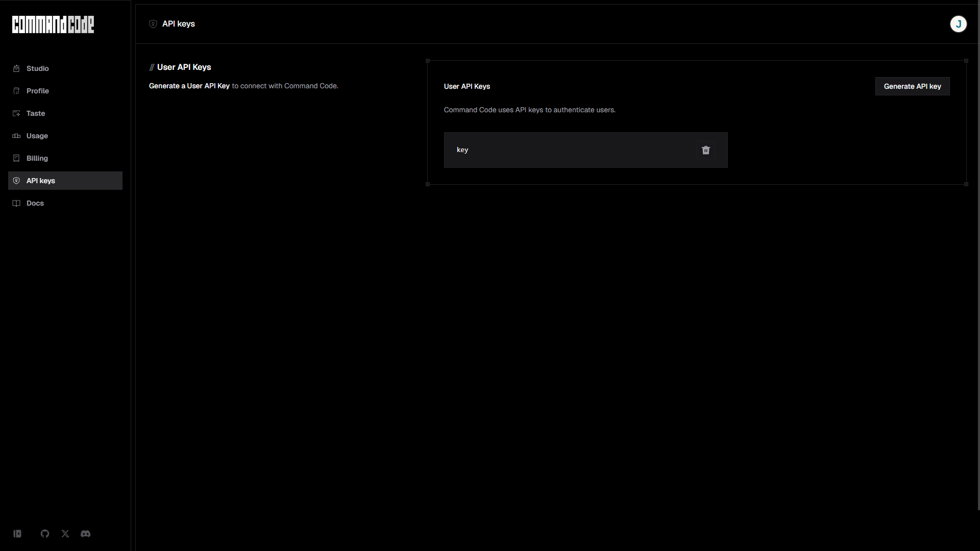The height and width of the screenshot is (551, 980).
Task: Open the Billing icon in sidebar
Action: [x=16, y=158]
